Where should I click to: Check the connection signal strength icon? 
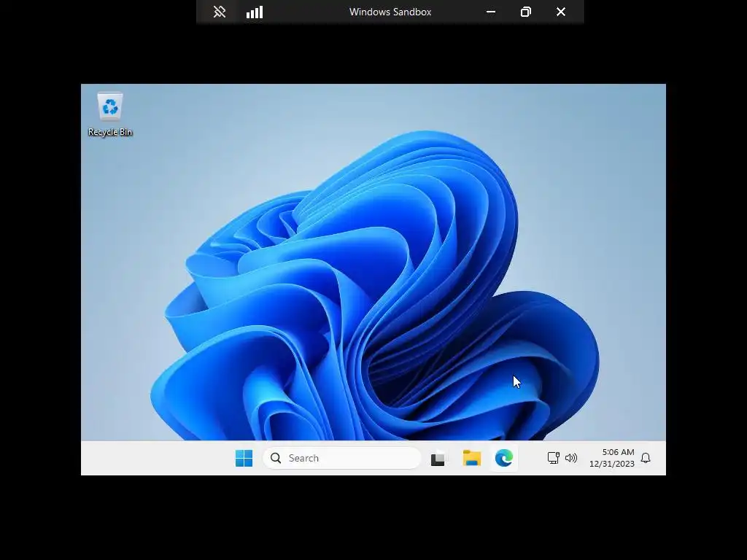(x=255, y=12)
